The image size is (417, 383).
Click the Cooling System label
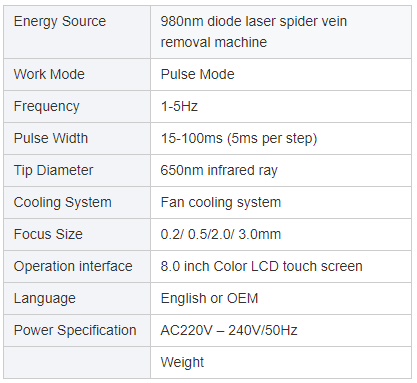(63, 202)
